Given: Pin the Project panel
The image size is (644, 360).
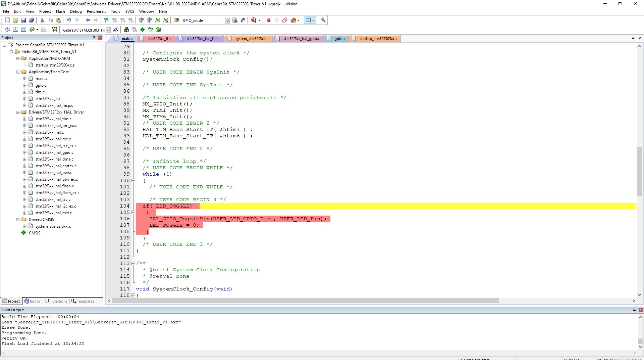Looking at the screenshot, I should tap(94, 38).
